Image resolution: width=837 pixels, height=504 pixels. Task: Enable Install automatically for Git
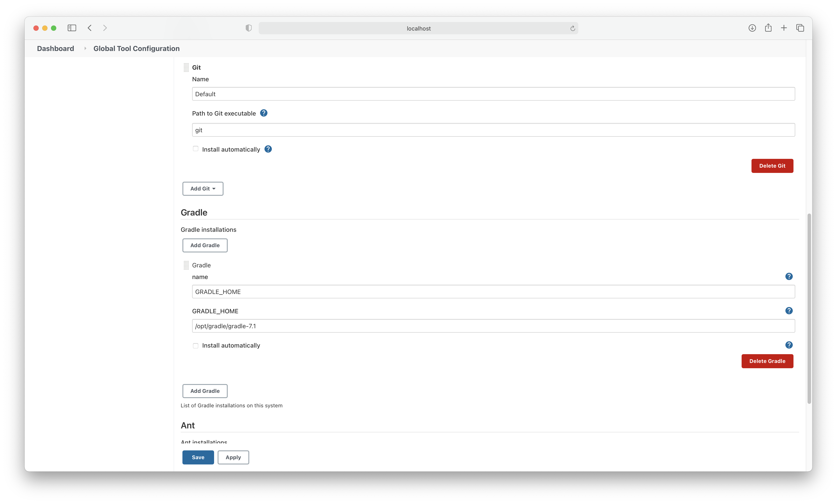[x=196, y=149]
